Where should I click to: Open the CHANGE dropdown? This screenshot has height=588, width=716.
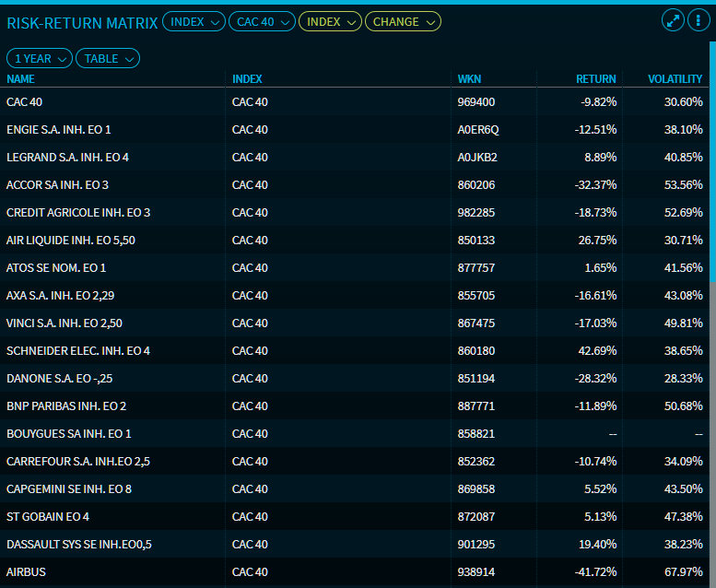click(x=403, y=21)
